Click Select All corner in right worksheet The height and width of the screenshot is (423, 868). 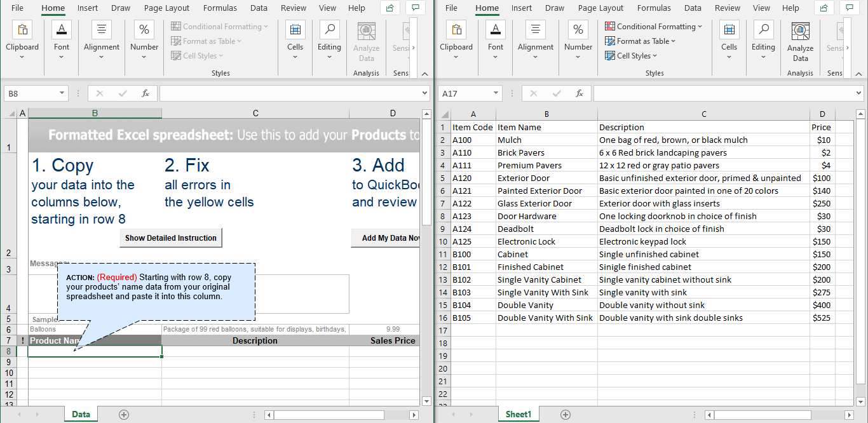coord(444,114)
